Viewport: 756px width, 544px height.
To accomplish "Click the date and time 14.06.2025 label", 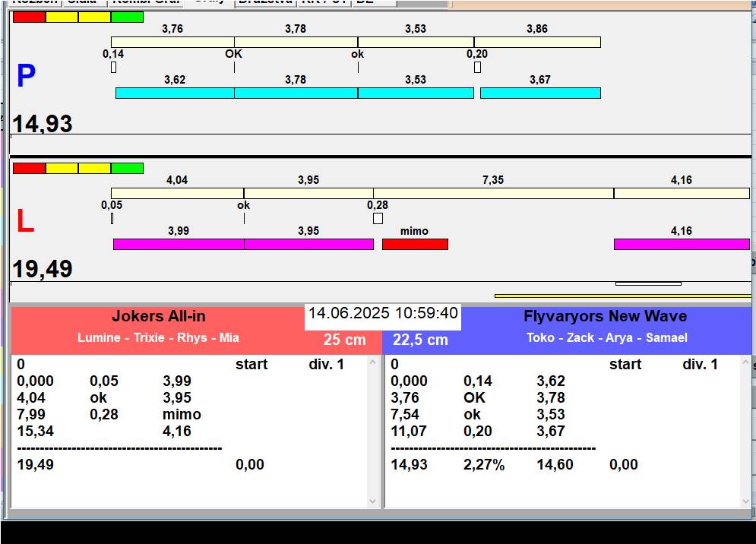I will [383, 313].
